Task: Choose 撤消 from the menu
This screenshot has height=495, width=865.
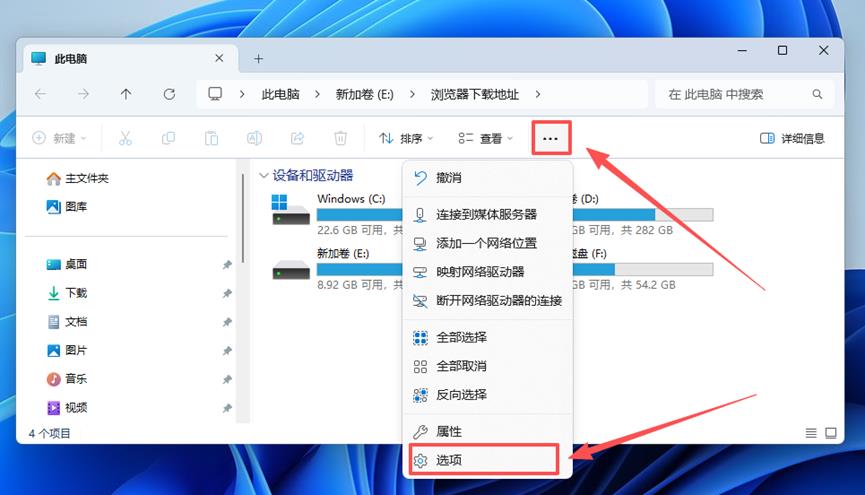Action: tap(488, 178)
